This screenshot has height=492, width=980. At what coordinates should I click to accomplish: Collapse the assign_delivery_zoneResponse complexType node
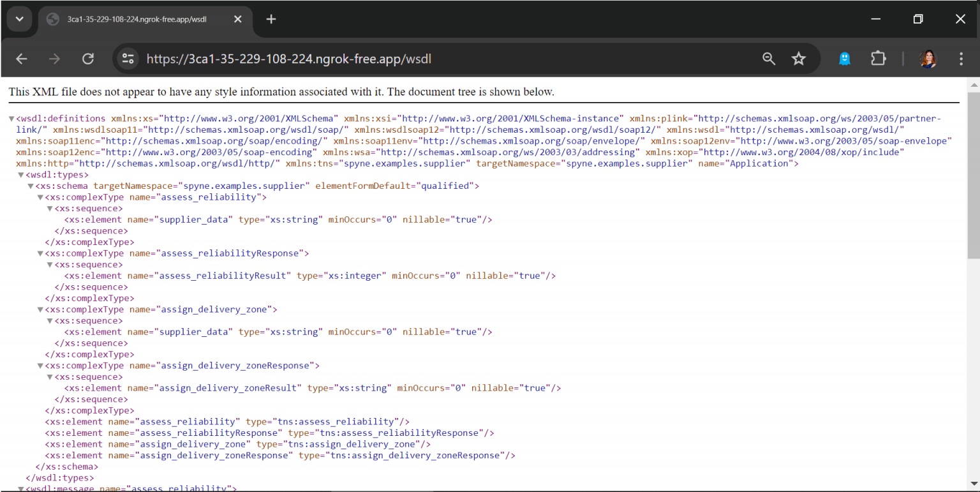coord(40,366)
